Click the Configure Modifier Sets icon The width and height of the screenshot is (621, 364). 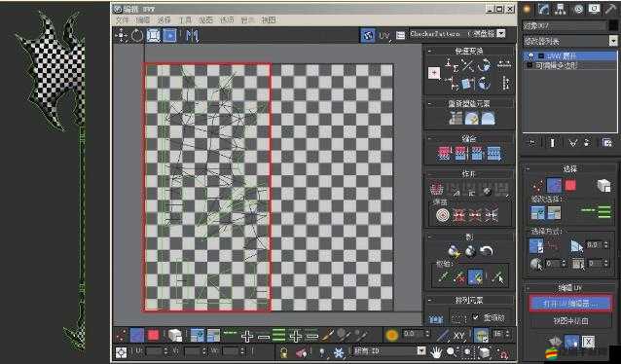pyautogui.click(x=607, y=143)
